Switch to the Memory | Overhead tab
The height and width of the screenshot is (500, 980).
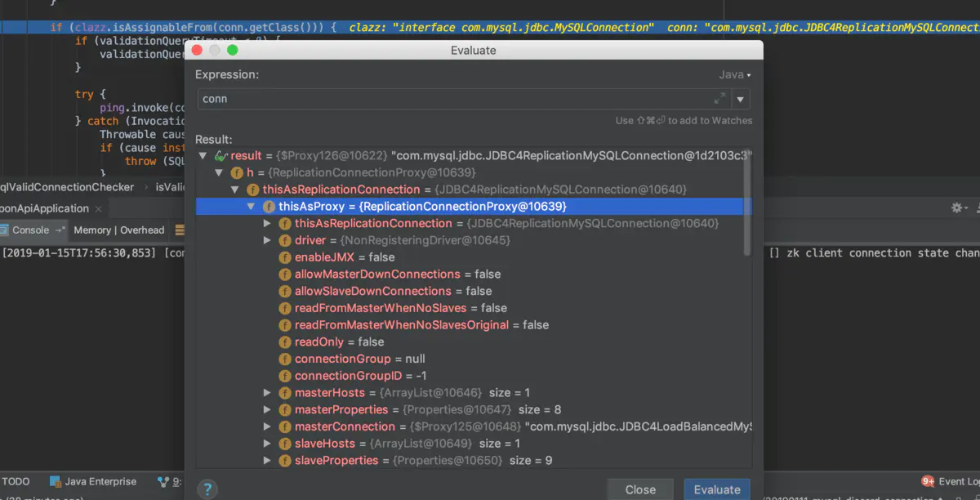pyautogui.click(x=119, y=230)
